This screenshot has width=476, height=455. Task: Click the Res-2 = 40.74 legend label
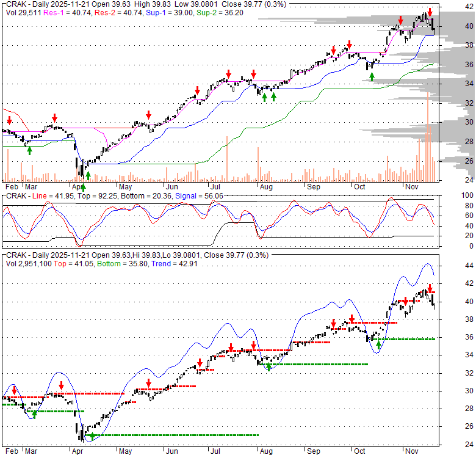pos(118,13)
